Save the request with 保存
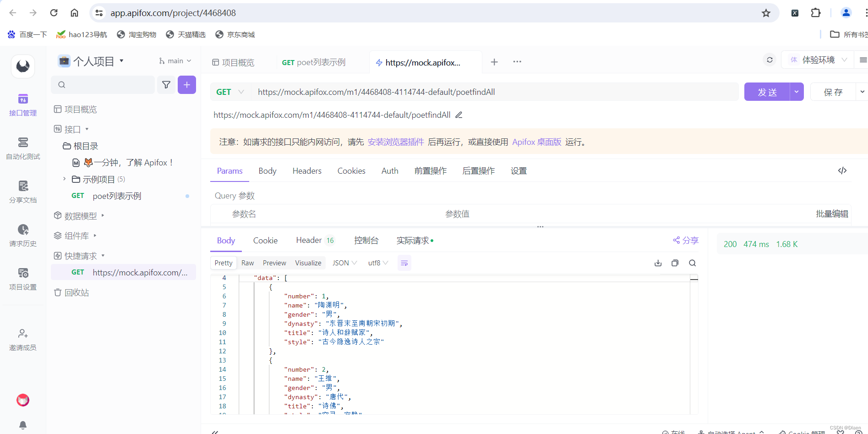Screen dimensions: 868x434 pos(833,92)
